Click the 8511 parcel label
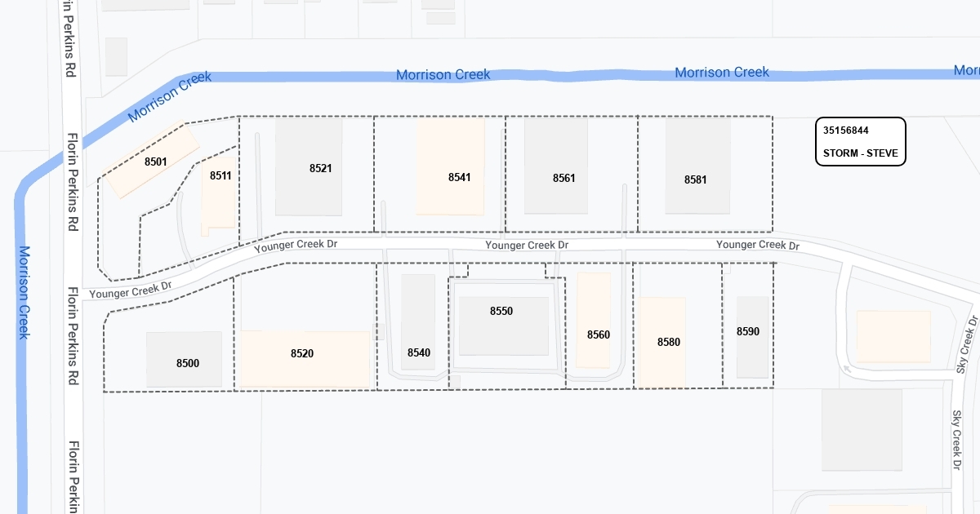Viewport: 980px width, 514px height. pos(220,175)
